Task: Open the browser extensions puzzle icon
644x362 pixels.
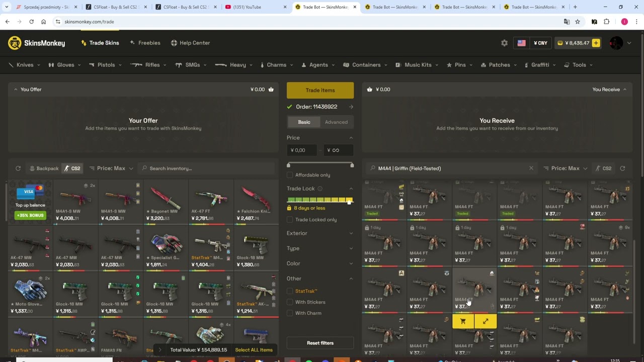Action: click(x=606, y=22)
